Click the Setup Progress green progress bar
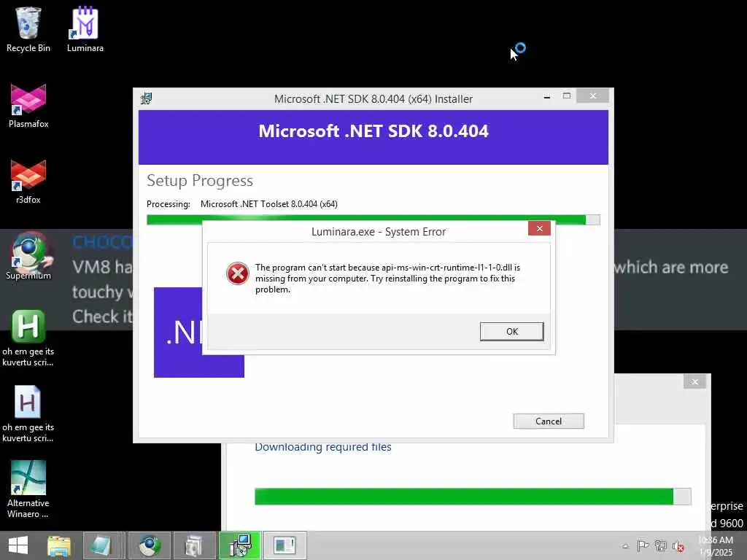The image size is (747, 560). click(373, 219)
